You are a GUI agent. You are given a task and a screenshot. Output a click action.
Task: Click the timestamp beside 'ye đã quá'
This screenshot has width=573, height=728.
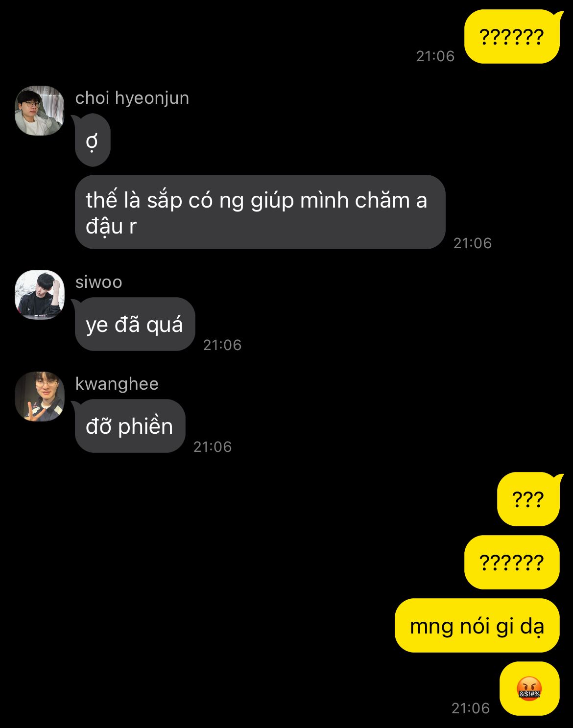tap(222, 345)
